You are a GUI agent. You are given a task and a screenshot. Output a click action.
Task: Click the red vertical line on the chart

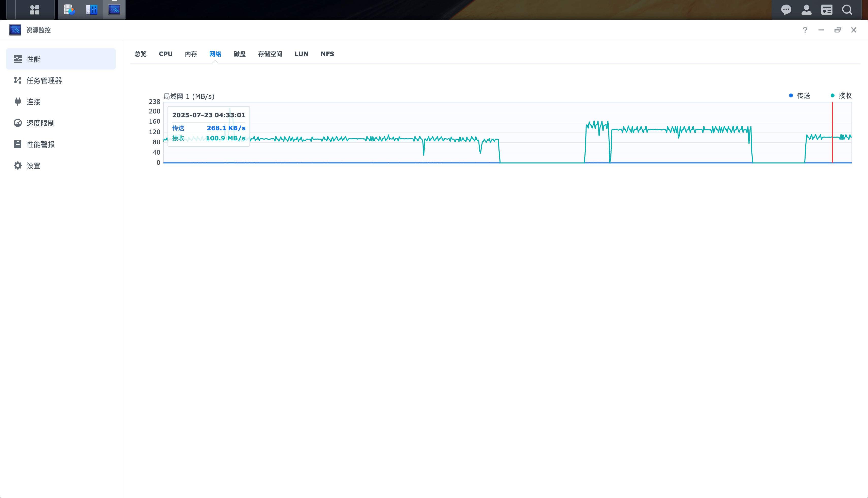click(832, 132)
